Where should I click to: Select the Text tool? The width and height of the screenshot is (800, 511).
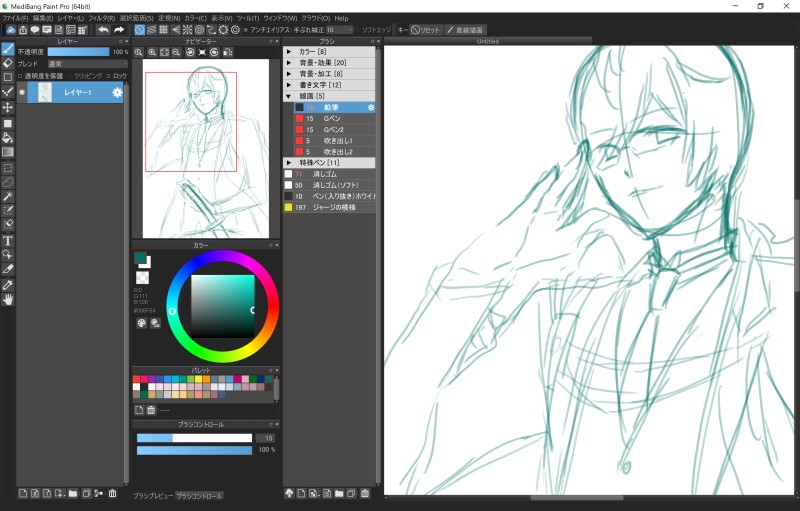coord(8,241)
